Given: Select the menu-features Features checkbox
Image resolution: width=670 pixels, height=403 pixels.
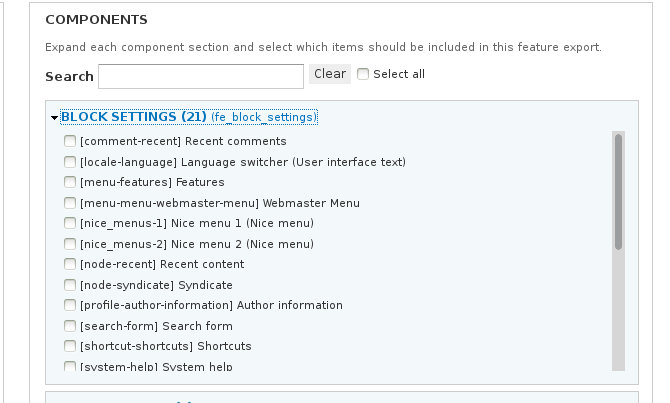Looking at the screenshot, I should (70, 182).
